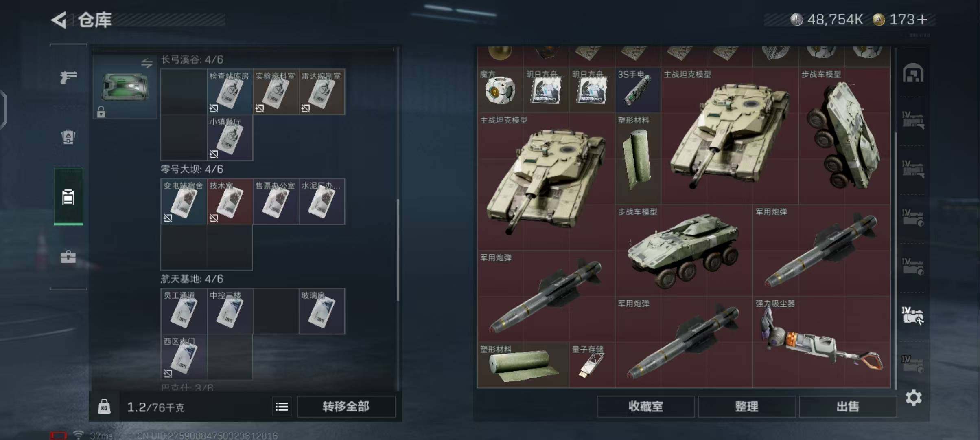Open the 出售 sell tab
The width and height of the screenshot is (980, 440).
(848, 407)
